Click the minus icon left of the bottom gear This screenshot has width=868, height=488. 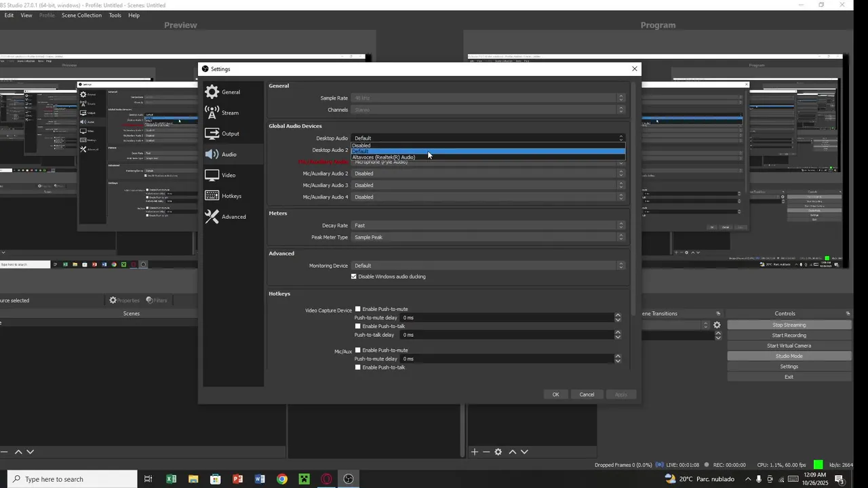click(x=486, y=451)
